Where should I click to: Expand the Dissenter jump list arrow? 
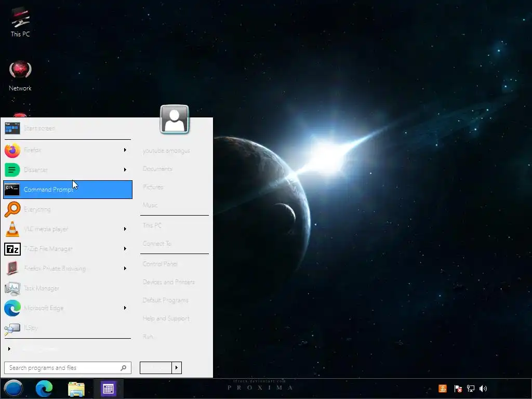coord(125,170)
